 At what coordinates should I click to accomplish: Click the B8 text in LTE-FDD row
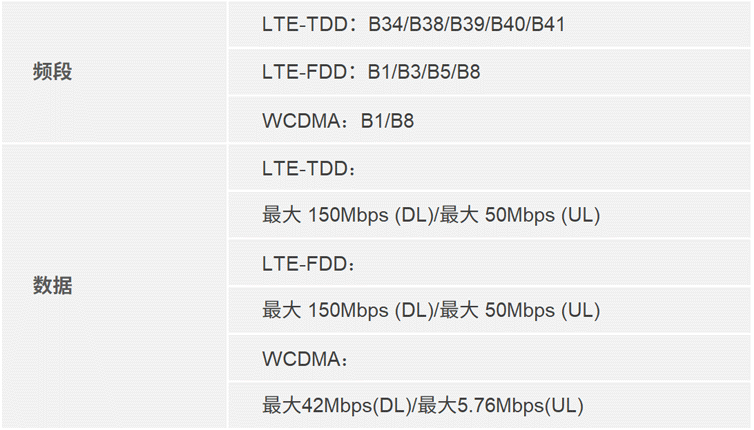[x=468, y=72]
